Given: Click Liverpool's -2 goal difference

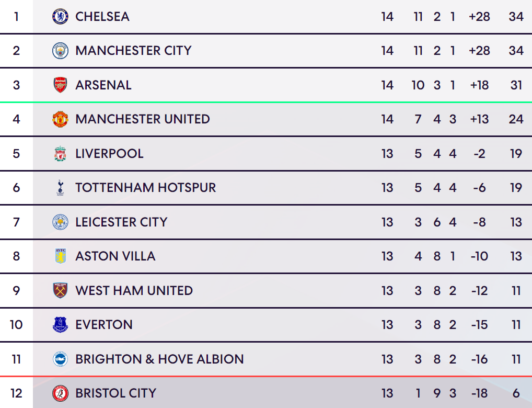Looking at the screenshot, I should click(479, 154).
